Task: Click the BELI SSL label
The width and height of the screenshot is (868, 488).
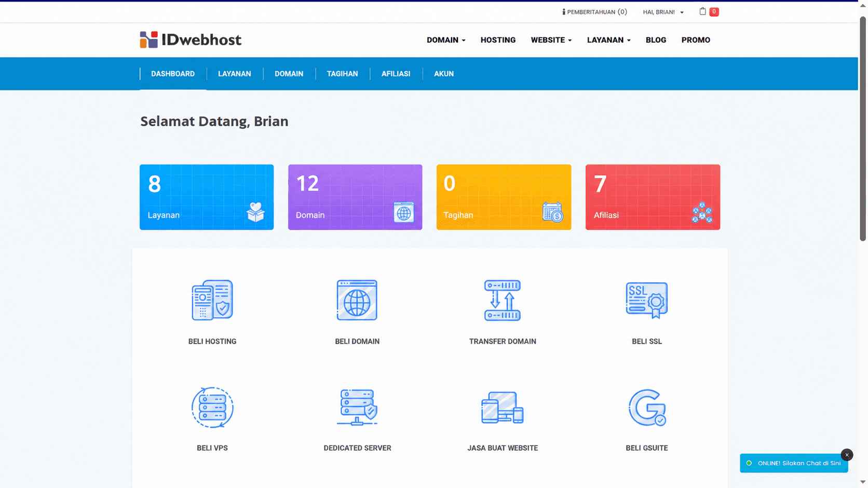Action: click(x=647, y=341)
